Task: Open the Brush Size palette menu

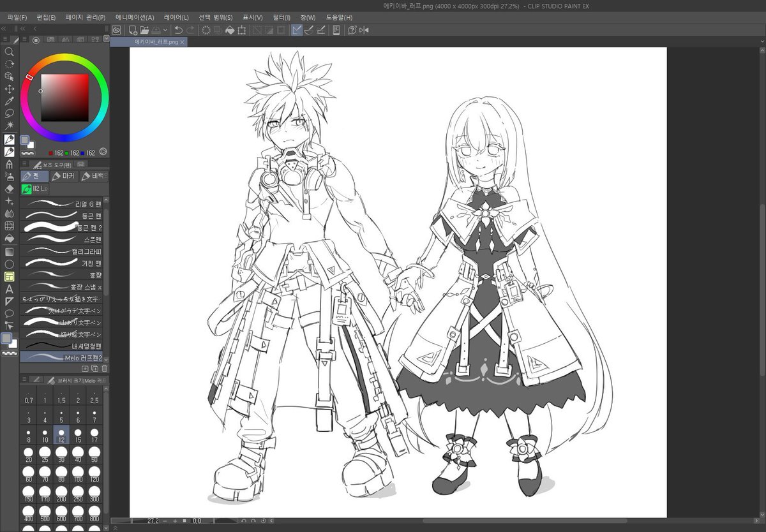Action: pos(24,380)
